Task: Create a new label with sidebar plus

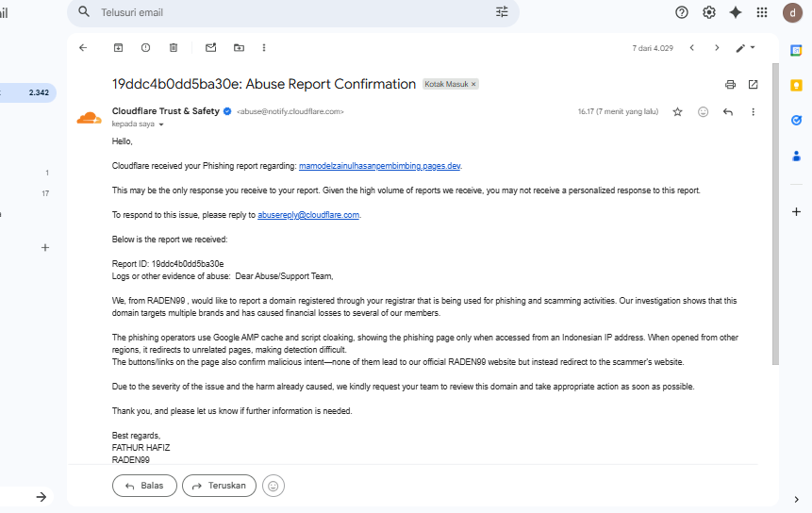Action: coord(45,247)
